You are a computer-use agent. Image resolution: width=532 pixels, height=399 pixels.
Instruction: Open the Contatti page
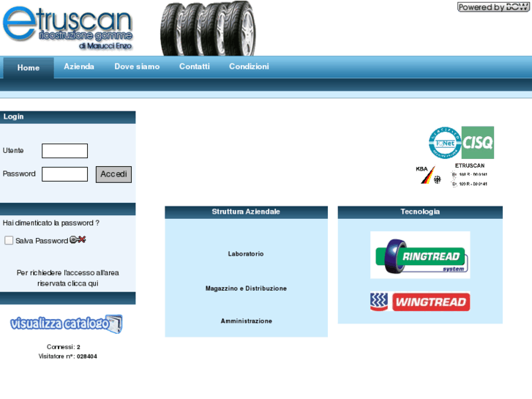pyautogui.click(x=195, y=67)
